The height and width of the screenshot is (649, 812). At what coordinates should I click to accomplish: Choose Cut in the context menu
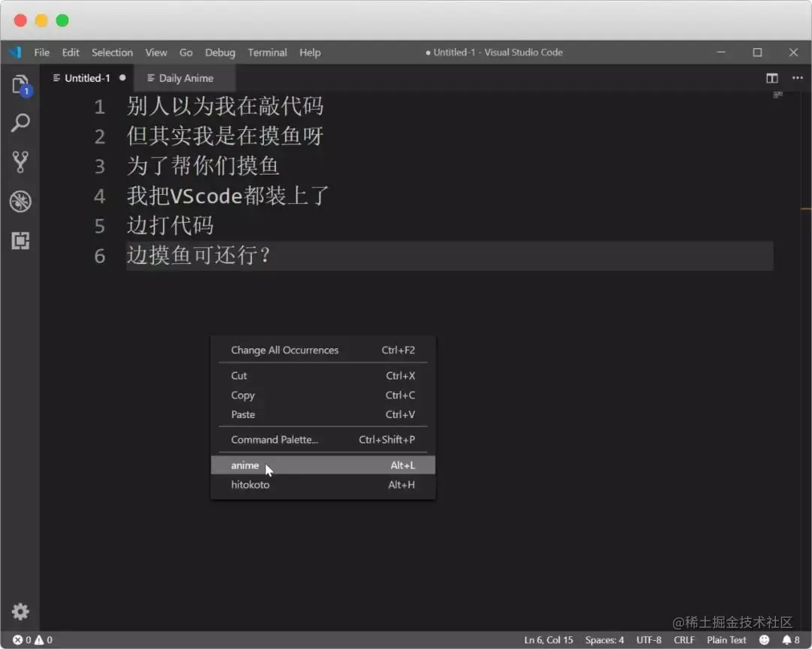click(x=323, y=375)
